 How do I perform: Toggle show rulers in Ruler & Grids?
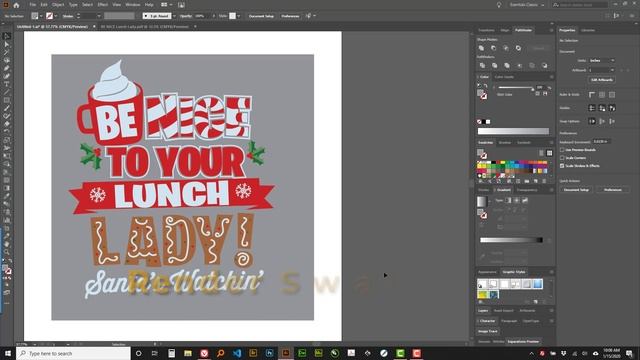click(x=592, y=95)
